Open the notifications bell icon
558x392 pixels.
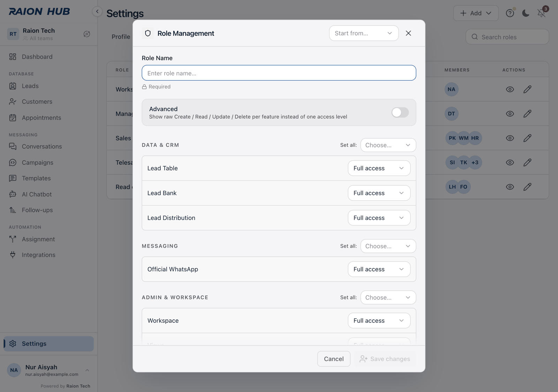[x=541, y=13]
